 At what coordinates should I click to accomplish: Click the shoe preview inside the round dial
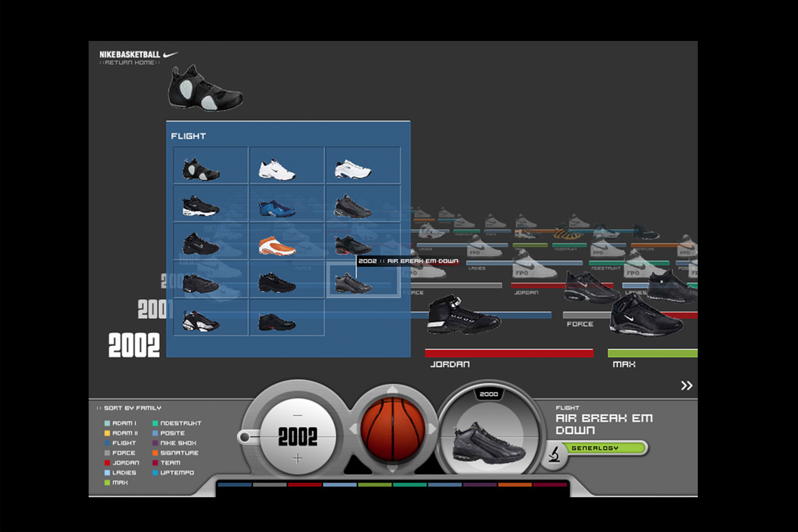pyautogui.click(x=488, y=443)
